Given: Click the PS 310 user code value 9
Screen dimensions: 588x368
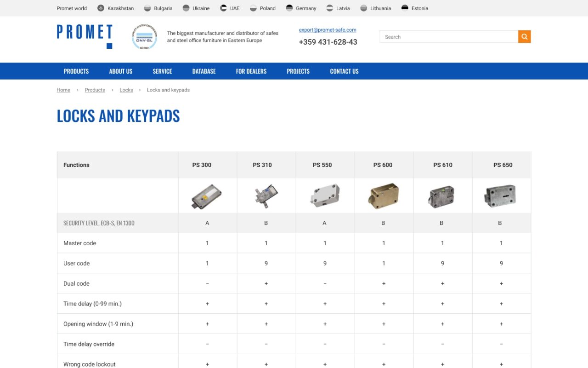Looking at the screenshot, I should click(266, 264).
